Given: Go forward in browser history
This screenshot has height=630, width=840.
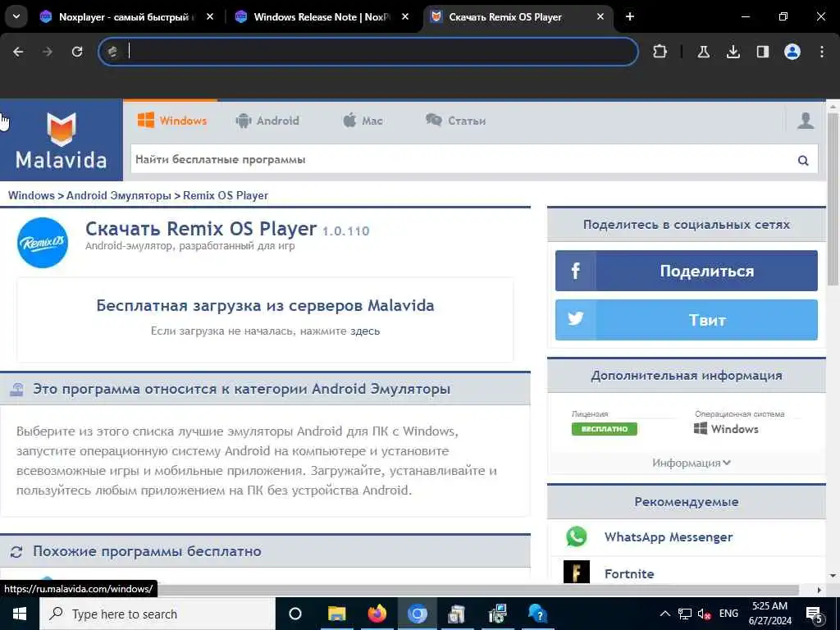Looking at the screenshot, I should click(x=48, y=52).
